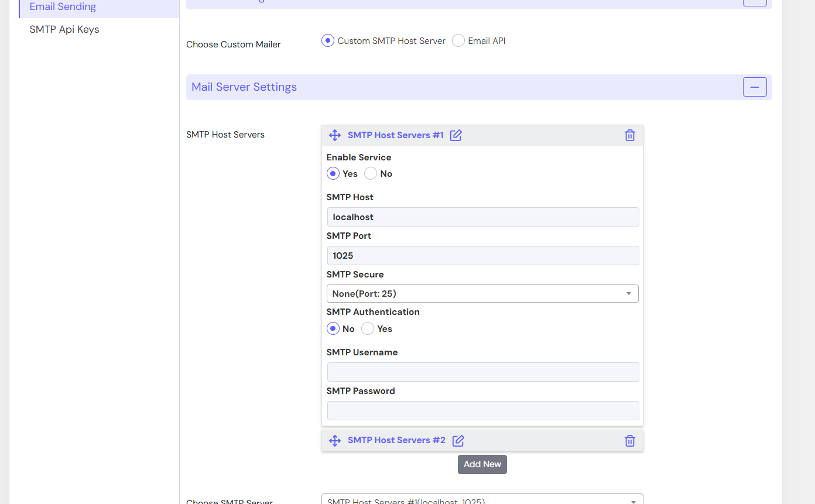Viewport: 815px width, 504px height.
Task: Set Enable Service to Yes
Action: pyautogui.click(x=333, y=174)
